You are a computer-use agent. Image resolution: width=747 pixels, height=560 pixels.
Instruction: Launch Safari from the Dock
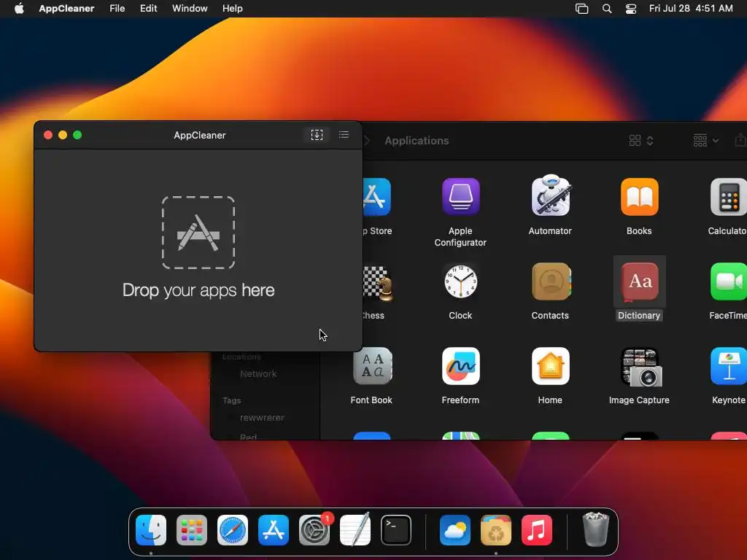(x=233, y=530)
